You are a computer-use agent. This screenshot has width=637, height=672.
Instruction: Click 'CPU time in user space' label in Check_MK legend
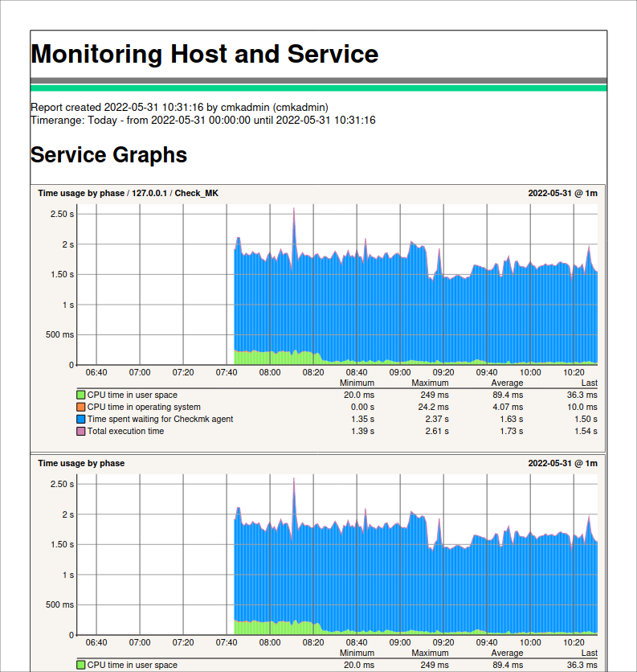click(132, 395)
